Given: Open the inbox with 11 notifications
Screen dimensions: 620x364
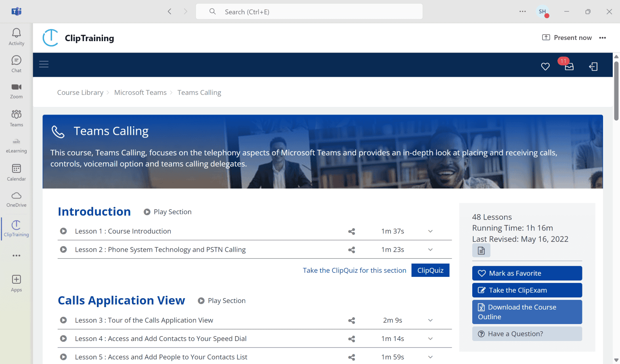Looking at the screenshot, I should click(x=569, y=67).
